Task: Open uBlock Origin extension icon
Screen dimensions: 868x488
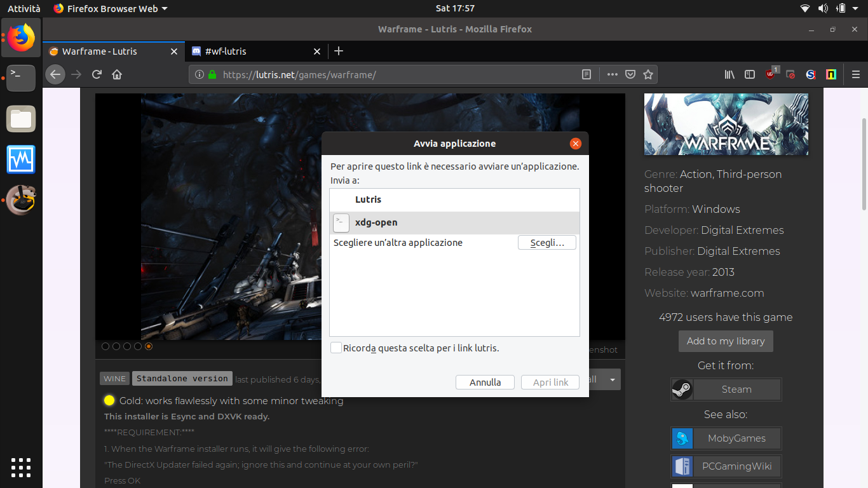Action: coord(771,74)
